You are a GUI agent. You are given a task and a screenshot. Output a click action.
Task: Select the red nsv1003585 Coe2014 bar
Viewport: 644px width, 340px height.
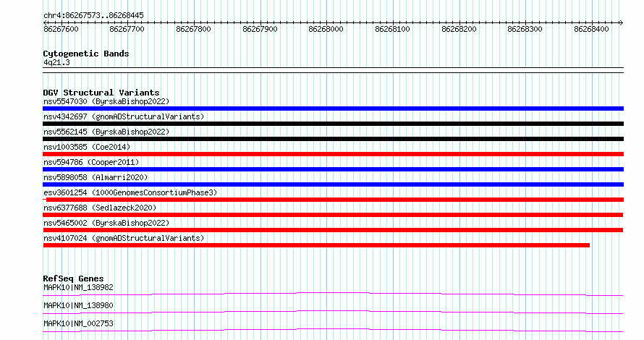coord(333,154)
